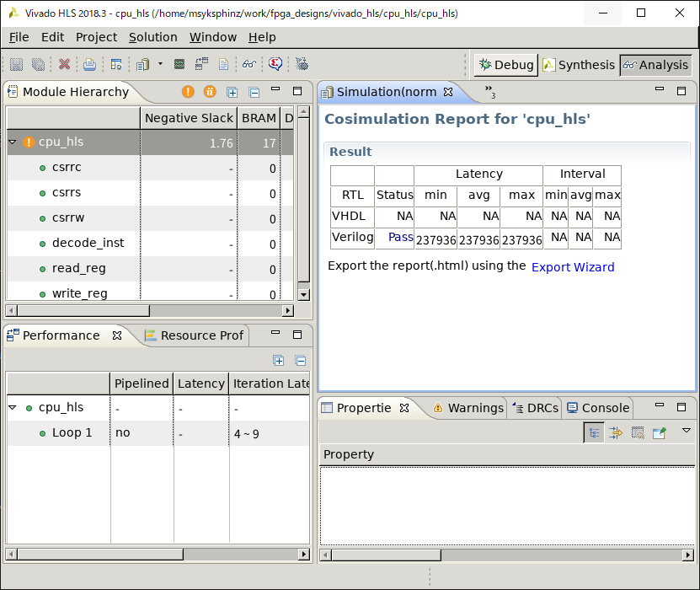Show the hidden editor tabs list
The image size is (700, 590).
click(490, 92)
